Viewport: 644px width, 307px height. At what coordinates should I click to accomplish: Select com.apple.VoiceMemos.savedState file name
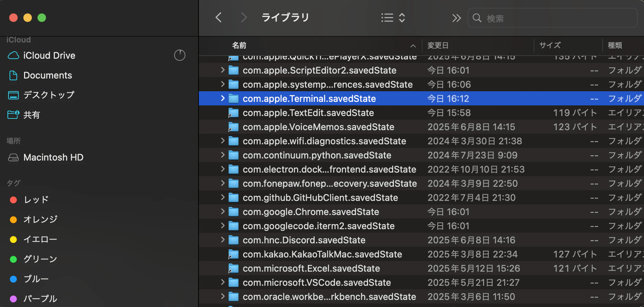click(318, 127)
